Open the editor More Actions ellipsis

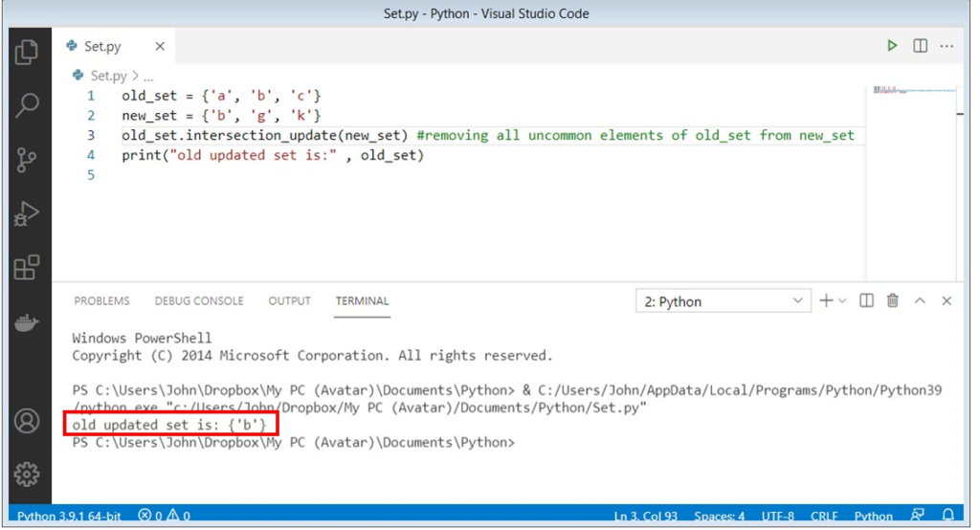tap(947, 46)
